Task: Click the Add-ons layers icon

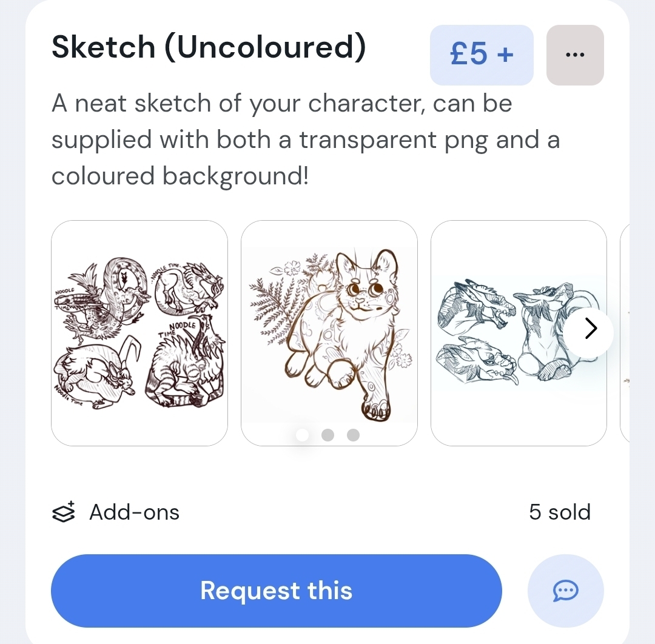Action: [63, 512]
